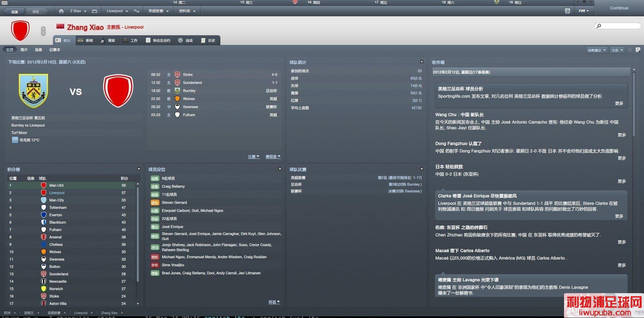644x318 pixels.
Task: Click the Continue button
Action: point(619,8)
